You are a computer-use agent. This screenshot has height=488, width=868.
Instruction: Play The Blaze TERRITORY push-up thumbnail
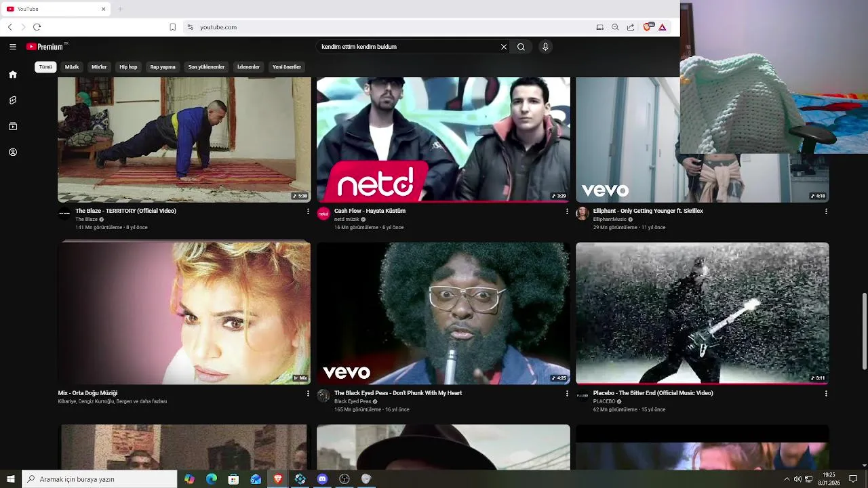click(184, 140)
